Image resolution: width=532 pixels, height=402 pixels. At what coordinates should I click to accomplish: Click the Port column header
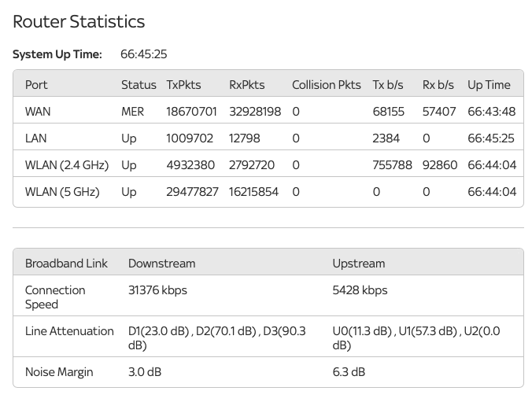point(36,85)
